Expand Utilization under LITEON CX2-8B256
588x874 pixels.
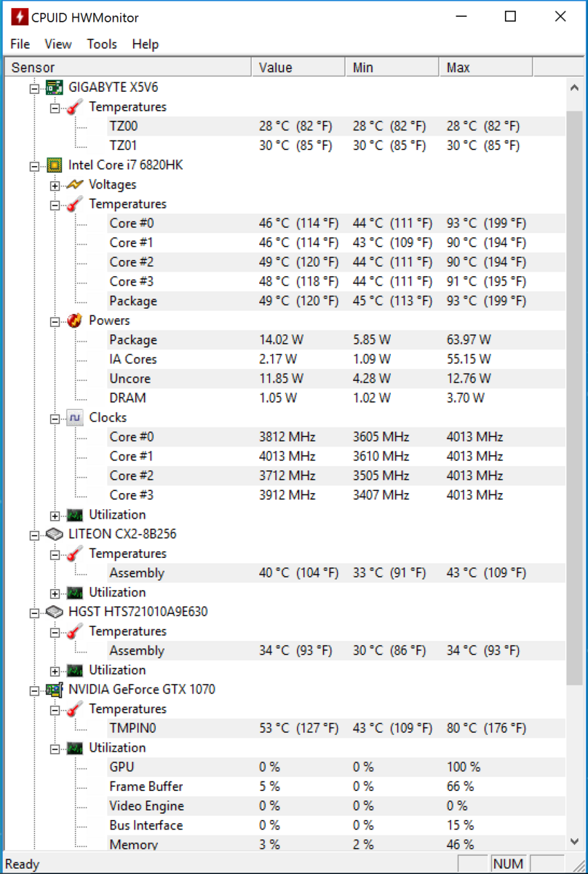pos(55,594)
